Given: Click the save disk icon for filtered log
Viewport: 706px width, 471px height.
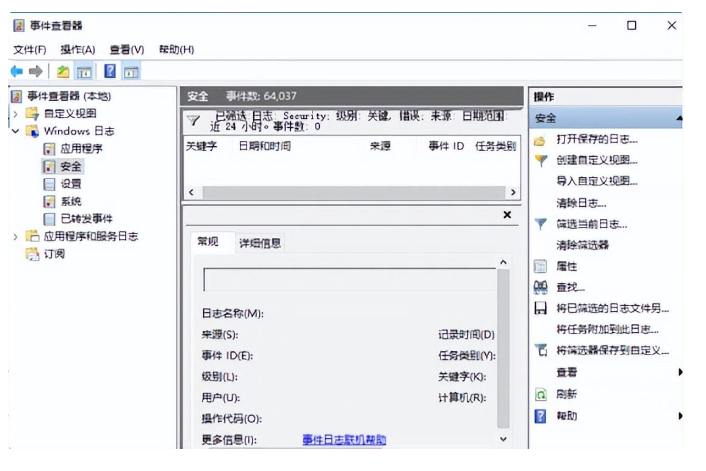Looking at the screenshot, I should click(x=540, y=308).
